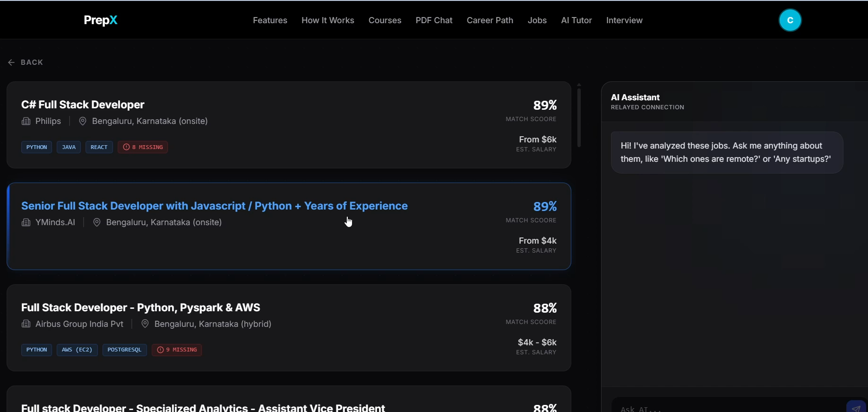Viewport: 868px width, 412px height.
Task: Open the AI Tutor navigation link
Action: coord(576,20)
